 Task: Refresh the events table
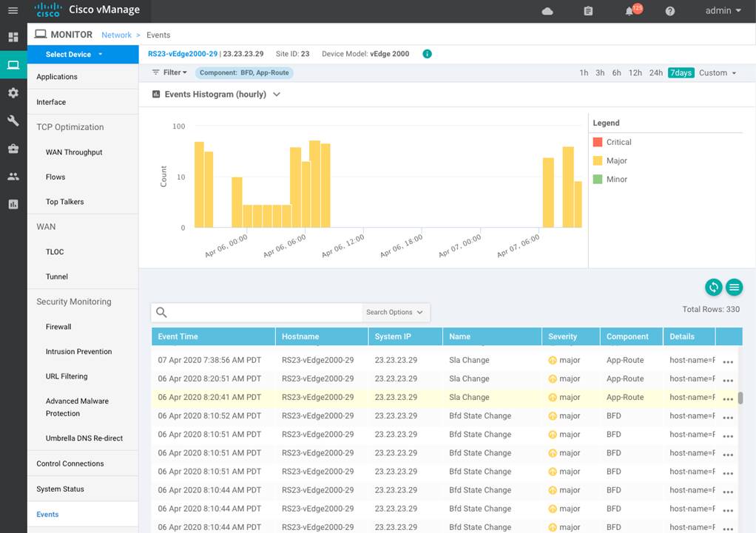coord(713,288)
